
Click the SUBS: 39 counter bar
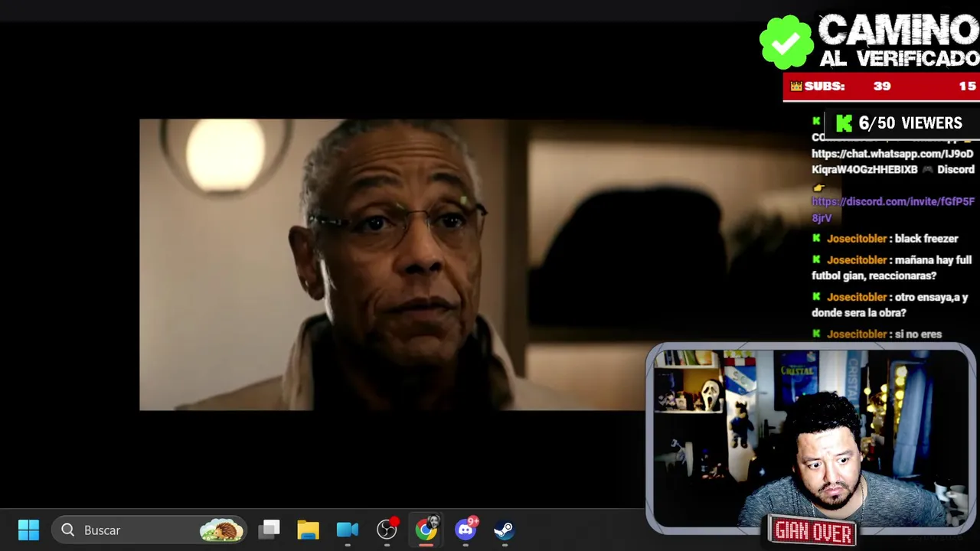(x=881, y=86)
